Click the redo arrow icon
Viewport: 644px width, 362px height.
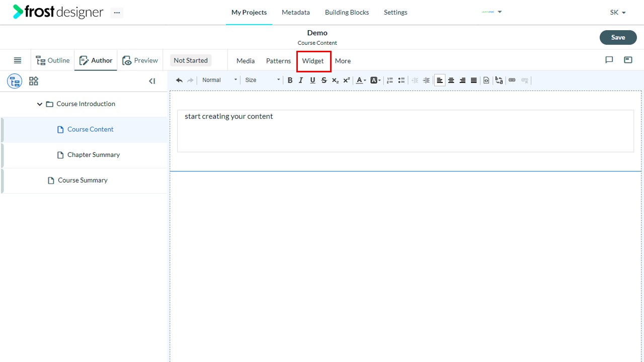(190, 80)
